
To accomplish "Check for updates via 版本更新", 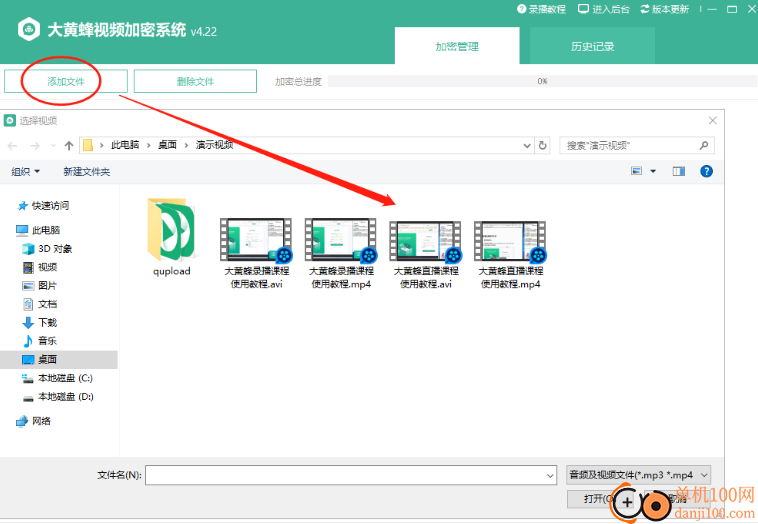I will coord(665,9).
